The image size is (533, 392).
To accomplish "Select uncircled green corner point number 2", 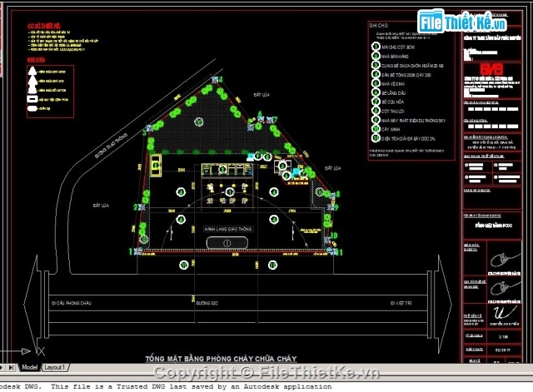I will pos(135,207).
